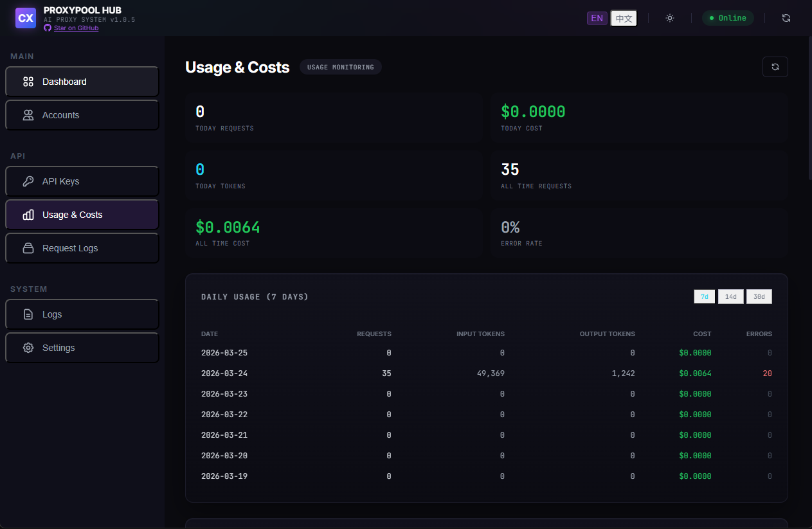
Task: Click the All Time Cost $0.0064 value
Action: coord(228,227)
